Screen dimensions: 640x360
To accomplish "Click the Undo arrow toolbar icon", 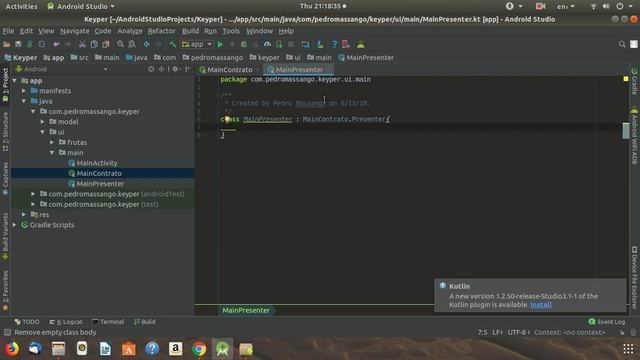I will (x=56, y=44).
